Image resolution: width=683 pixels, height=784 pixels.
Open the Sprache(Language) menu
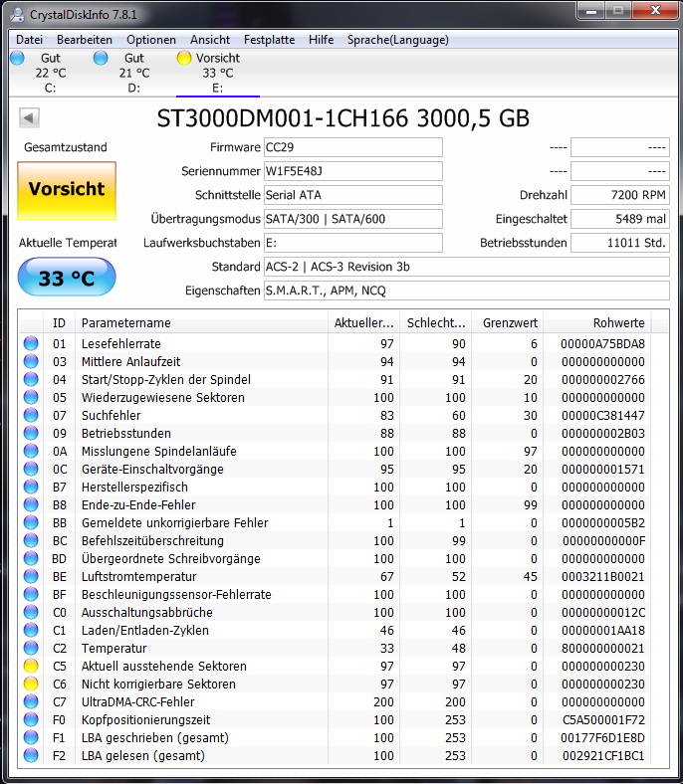pyautogui.click(x=398, y=40)
